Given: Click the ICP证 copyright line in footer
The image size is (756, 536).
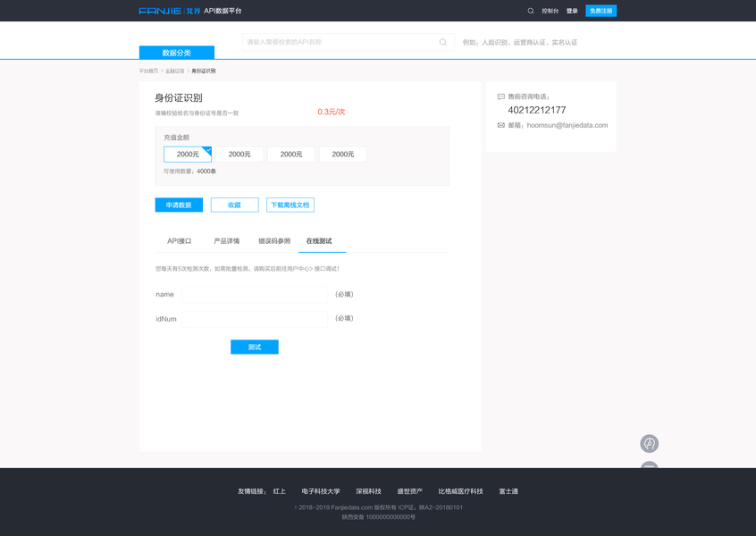Looking at the screenshot, I should pyautogui.click(x=379, y=507).
